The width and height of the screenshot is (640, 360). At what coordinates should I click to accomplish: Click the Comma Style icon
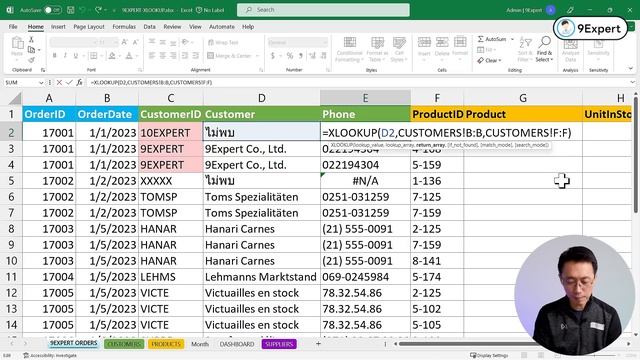click(x=300, y=56)
